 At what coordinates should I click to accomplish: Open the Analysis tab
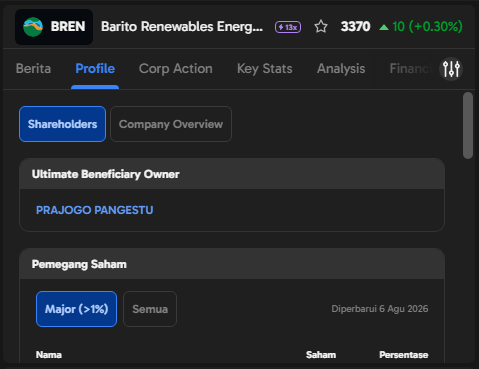tap(341, 69)
